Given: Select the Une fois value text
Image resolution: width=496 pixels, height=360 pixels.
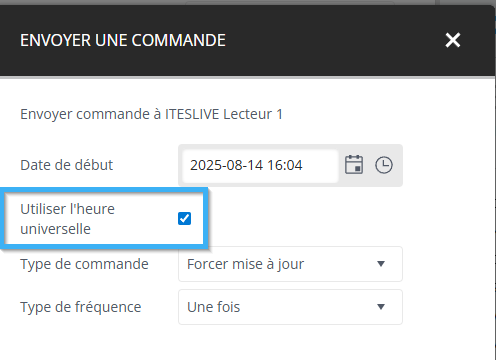Looking at the screenshot, I should pos(214,307).
